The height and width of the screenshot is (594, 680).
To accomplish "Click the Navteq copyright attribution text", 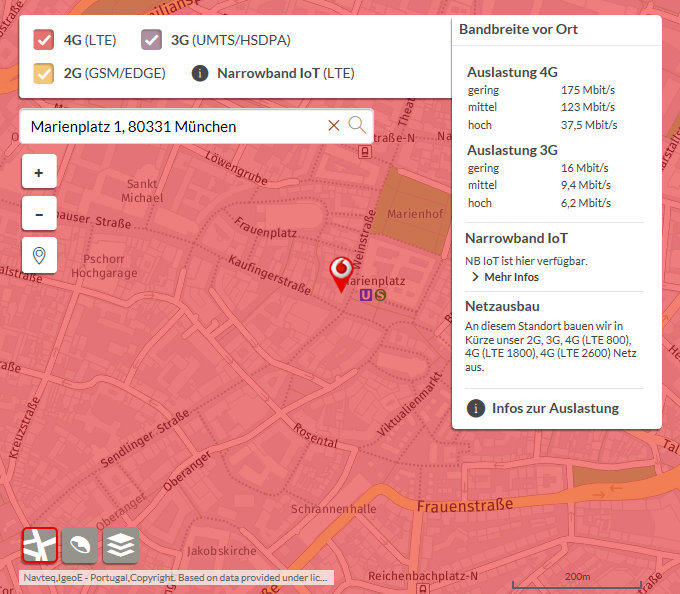I will pos(176,578).
